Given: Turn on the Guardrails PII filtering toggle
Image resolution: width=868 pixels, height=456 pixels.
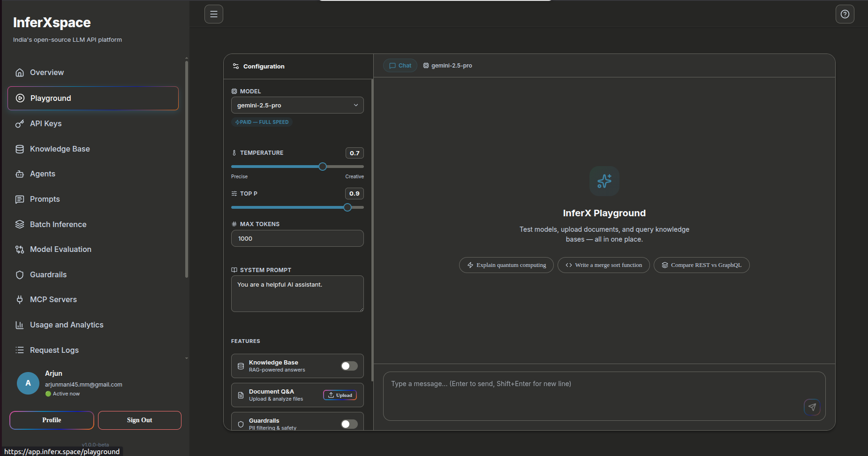Looking at the screenshot, I should click(349, 424).
